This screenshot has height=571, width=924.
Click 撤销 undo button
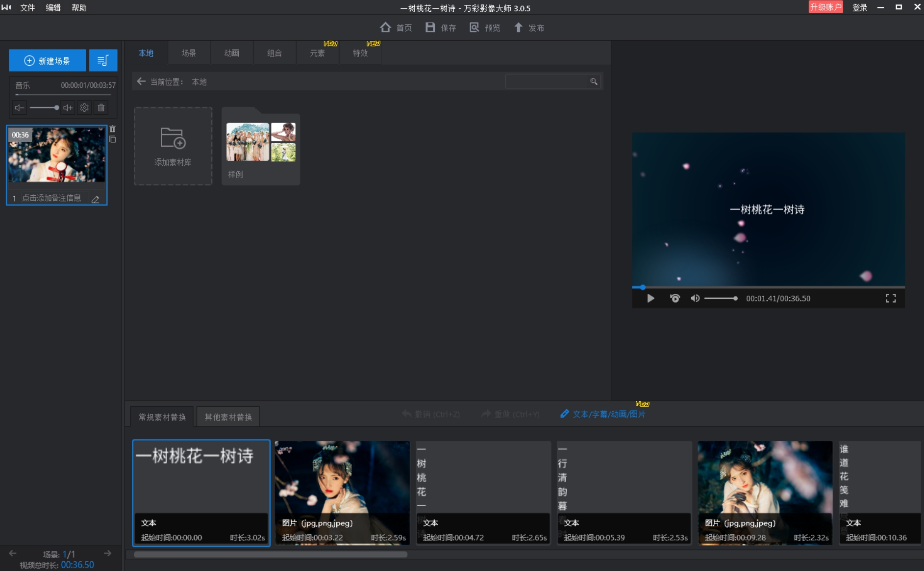point(431,414)
